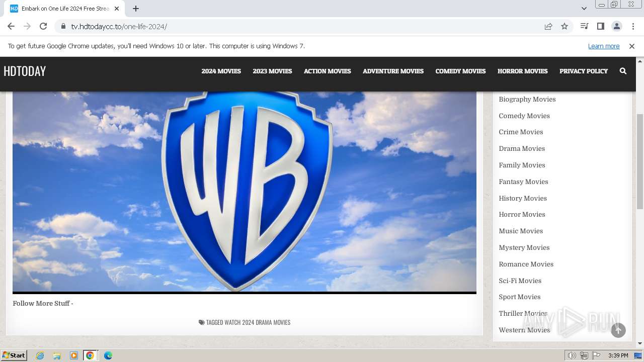The width and height of the screenshot is (644, 362).
Task: Dismiss the Chrome update notification bar
Action: click(632, 46)
